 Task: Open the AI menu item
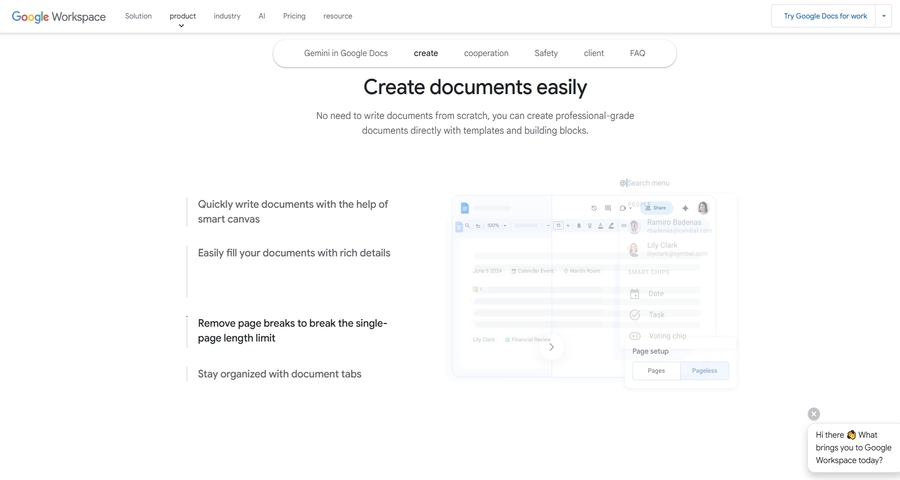262,16
